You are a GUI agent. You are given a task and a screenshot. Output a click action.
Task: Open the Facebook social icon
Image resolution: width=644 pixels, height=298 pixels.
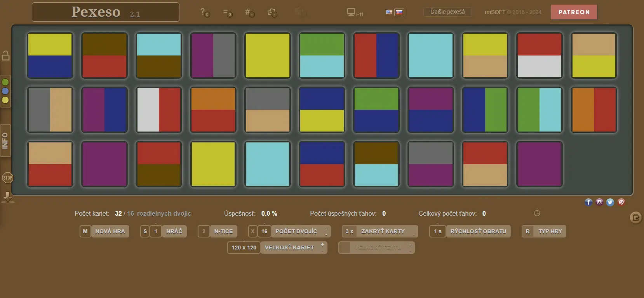click(x=588, y=202)
